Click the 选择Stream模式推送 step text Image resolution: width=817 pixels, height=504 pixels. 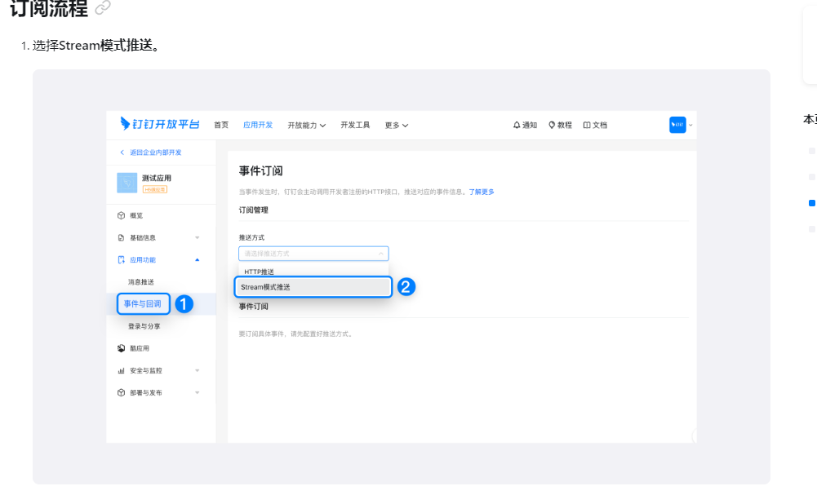[95, 46]
